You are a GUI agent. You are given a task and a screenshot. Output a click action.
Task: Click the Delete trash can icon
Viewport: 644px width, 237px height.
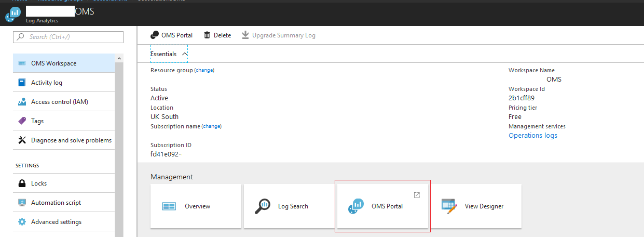pyautogui.click(x=207, y=35)
